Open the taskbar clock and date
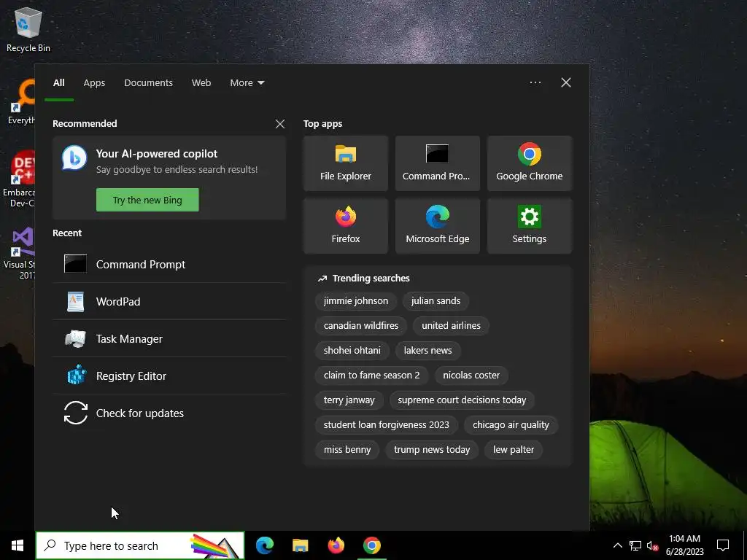The width and height of the screenshot is (747, 560). pyautogui.click(x=684, y=545)
